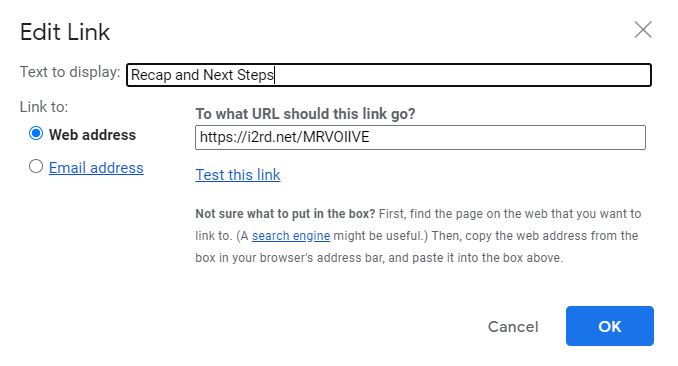The width and height of the screenshot is (678, 366).
Task: Open the Test this link hyperlink
Action: coord(238,175)
